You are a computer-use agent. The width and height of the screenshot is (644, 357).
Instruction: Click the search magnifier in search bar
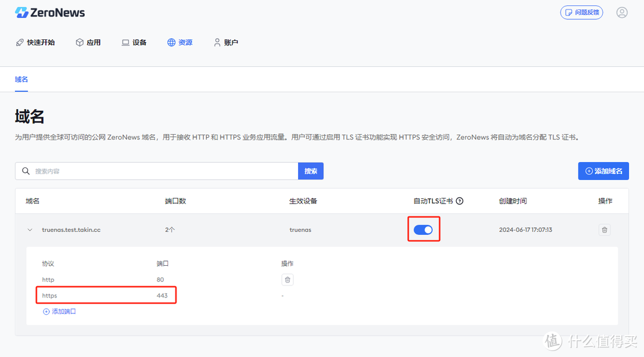point(26,170)
